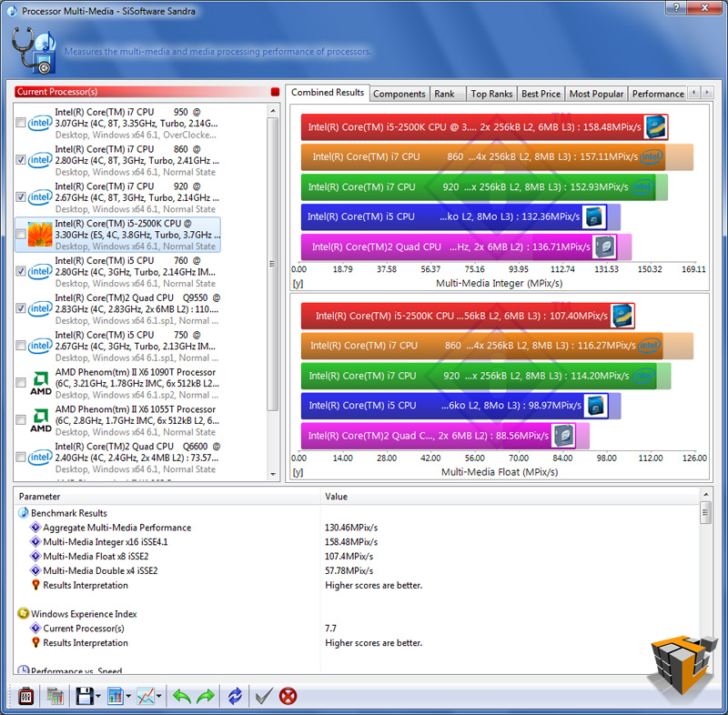
Task: Switch to the Most Popular tab
Action: [597, 94]
